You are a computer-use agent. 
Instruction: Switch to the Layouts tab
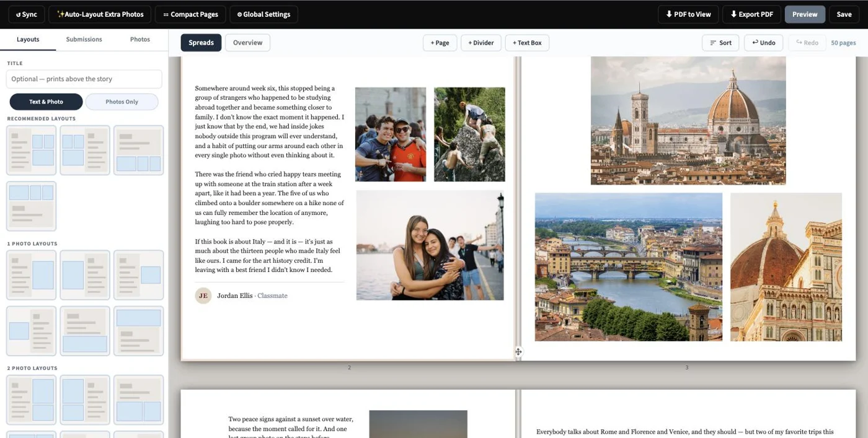[28, 40]
